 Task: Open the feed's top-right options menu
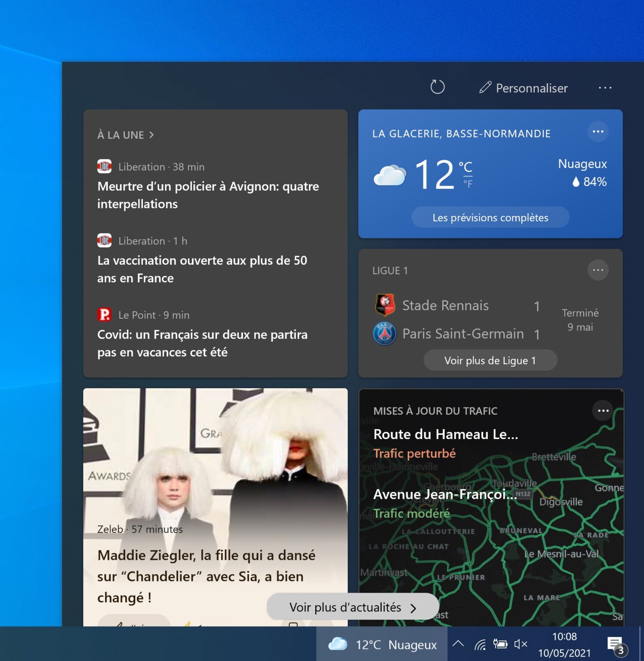pyautogui.click(x=605, y=88)
